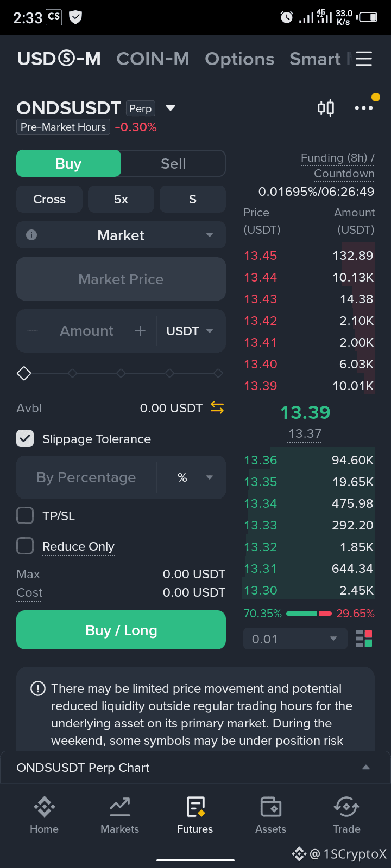391x868 pixels.
Task: Tap the Buy / Long button
Action: click(121, 630)
